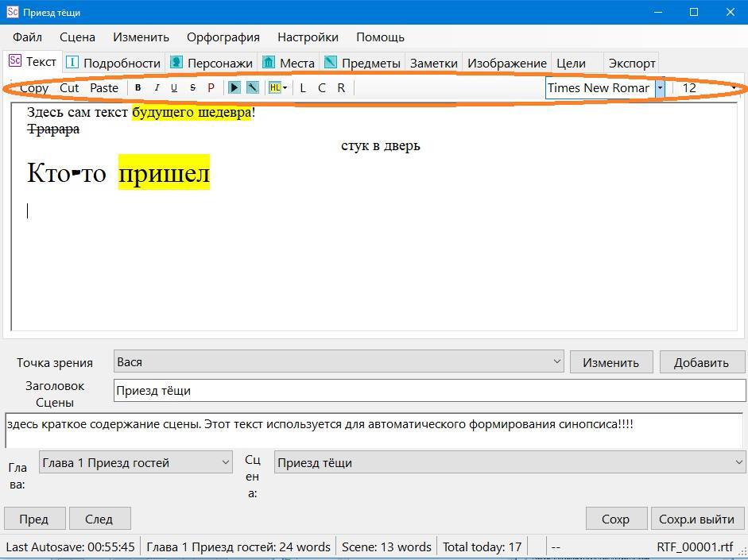Screen dimensions: 748x560
Task: Open the Times New Roman font dropdown
Action: tap(660, 88)
